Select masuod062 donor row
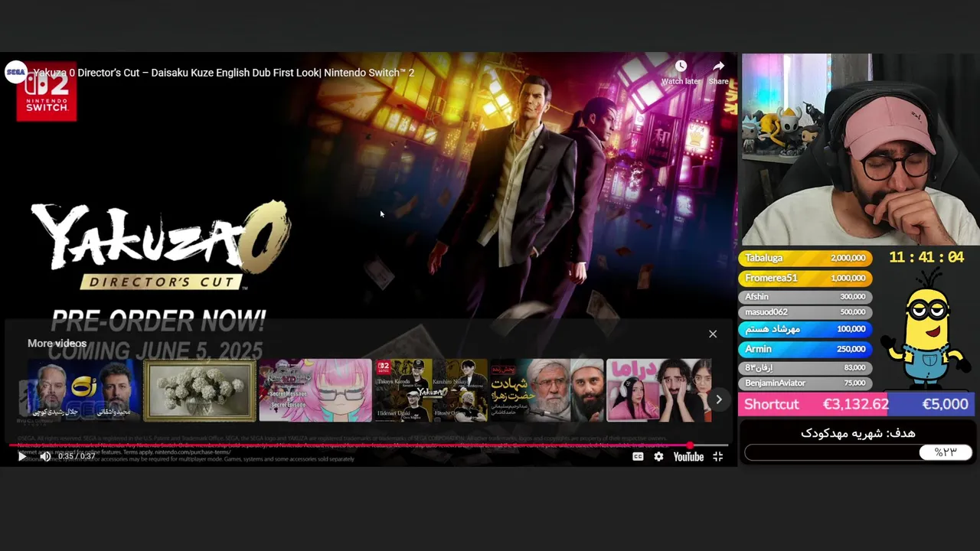Screen dimensions: 980x551 click(805, 311)
